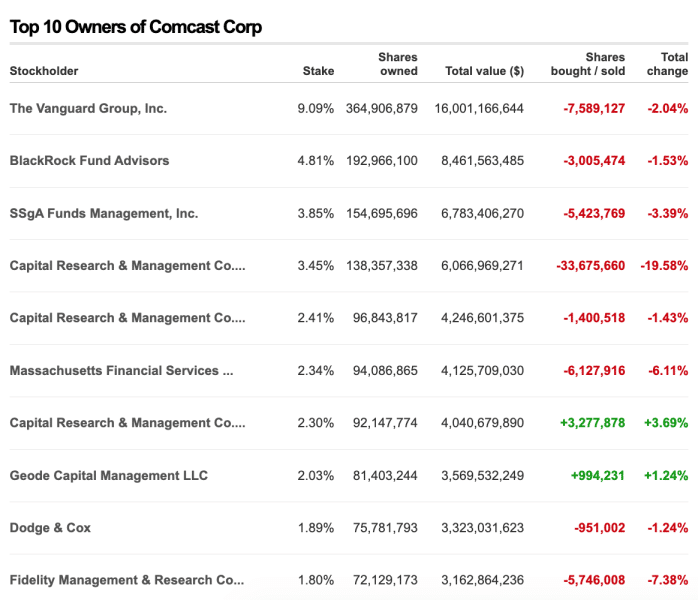Select shares bought +994,231
The height and width of the screenshot is (600, 698).
click(x=598, y=475)
